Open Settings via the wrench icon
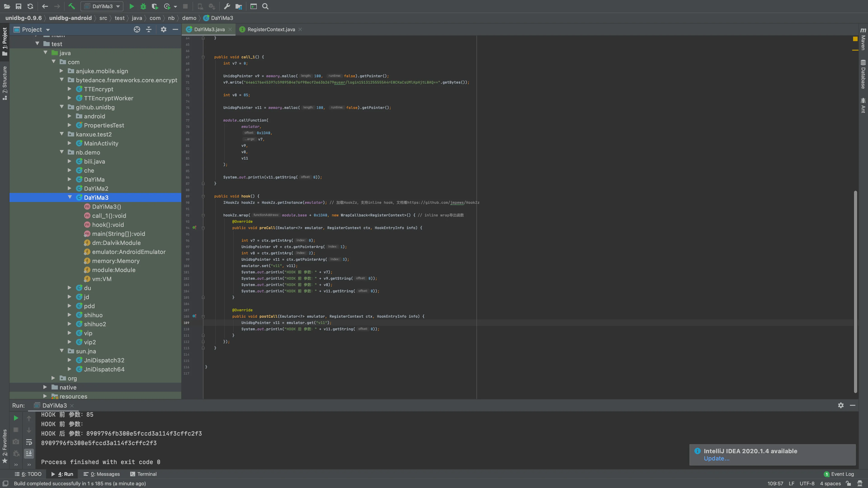Image resolution: width=868 pixels, height=488 pixels. [227, 6]
